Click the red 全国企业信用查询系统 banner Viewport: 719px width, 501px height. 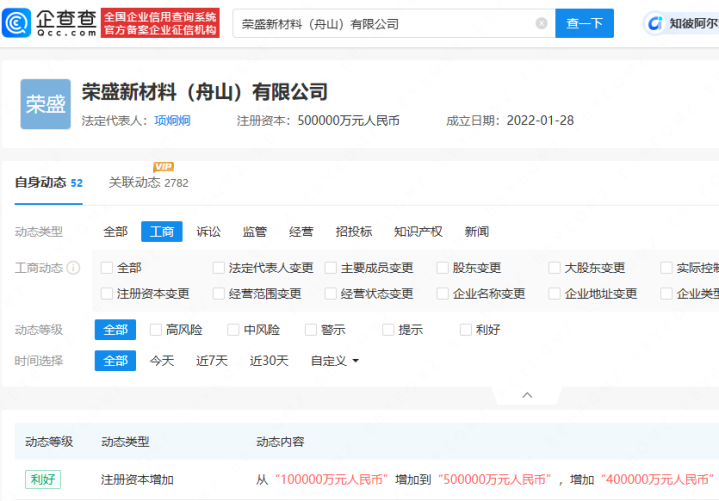(160, 23)
